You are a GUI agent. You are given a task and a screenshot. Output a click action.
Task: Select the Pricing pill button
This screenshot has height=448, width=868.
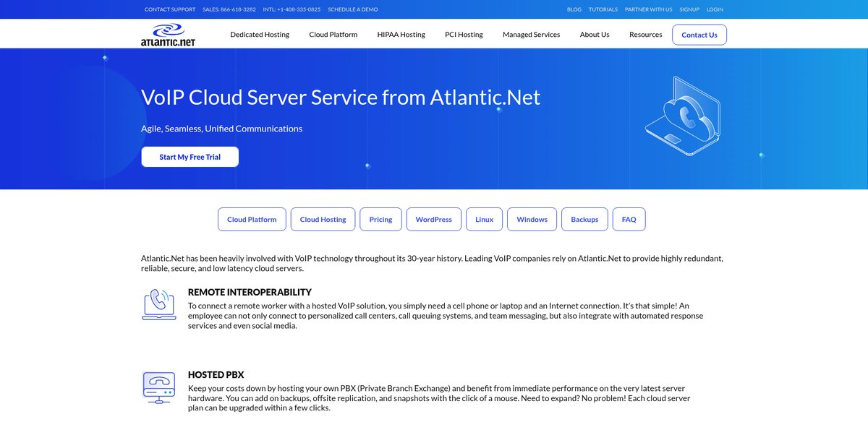[380, 220]
